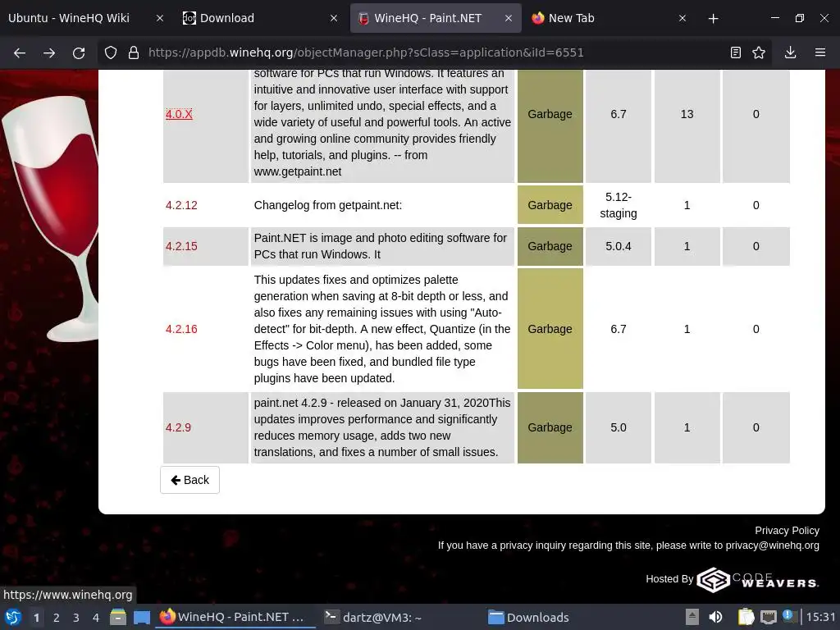Close the Download tab
The width and height of the screenshot is (840, 630).
(334, 18)
